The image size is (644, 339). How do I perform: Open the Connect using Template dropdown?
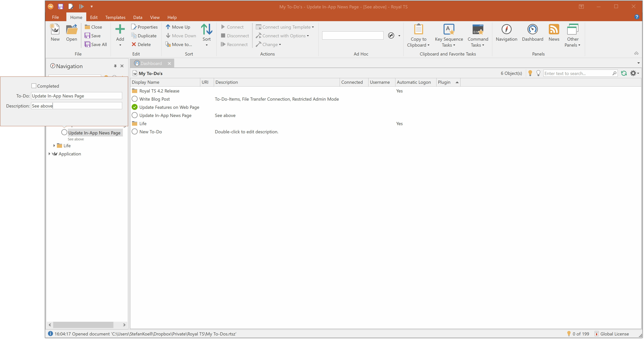pos(313,27)
